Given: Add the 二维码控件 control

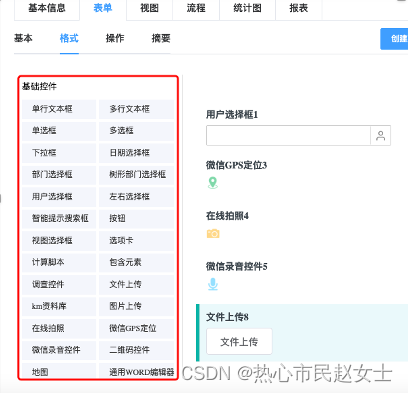Looking at the screenshot, I should (136, 350).
